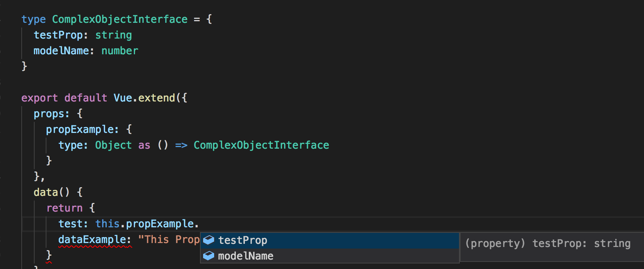
Task: Click the return keyword inside data
Action: [x=64, y=208]
